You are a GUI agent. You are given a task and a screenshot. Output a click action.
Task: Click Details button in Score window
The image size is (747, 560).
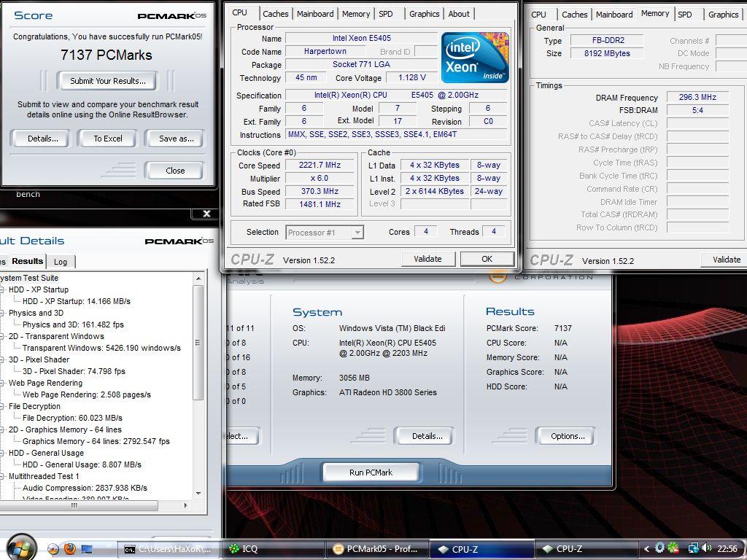(43, 139)
